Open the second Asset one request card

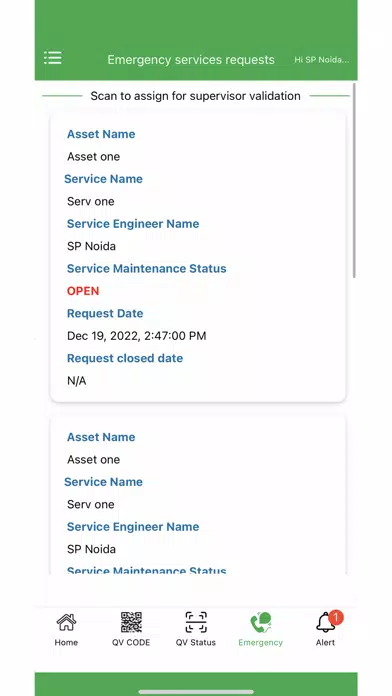pos(198,495)
